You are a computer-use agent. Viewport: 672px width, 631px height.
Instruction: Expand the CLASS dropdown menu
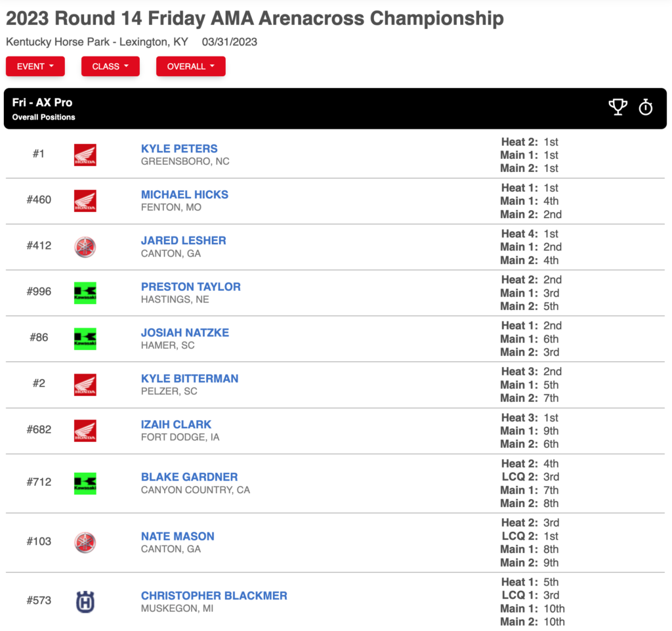point(110,66)
